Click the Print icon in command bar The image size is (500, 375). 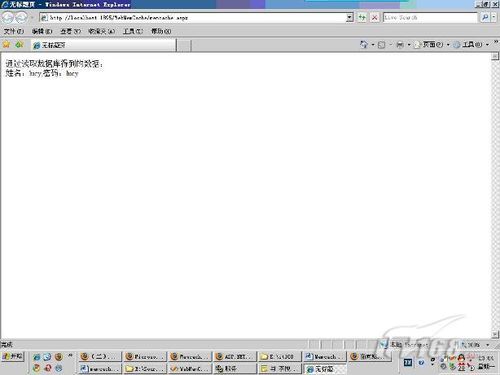pyautogui.click(x=400, y=44)
